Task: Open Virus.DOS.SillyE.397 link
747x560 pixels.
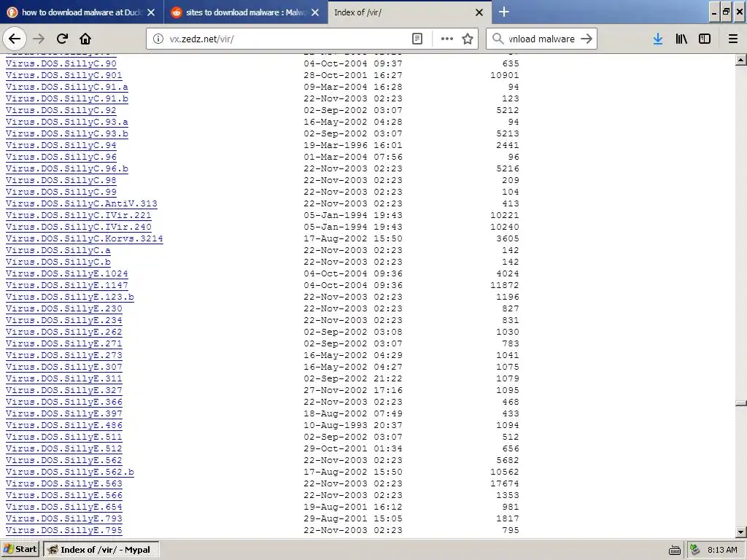Action: 64,413
